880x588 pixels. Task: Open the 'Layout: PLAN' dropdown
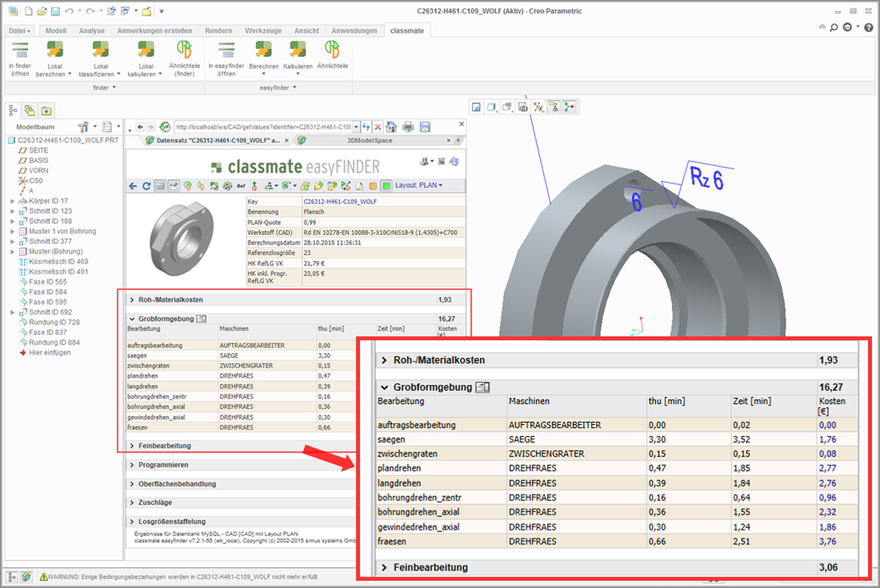(x=419, y=186)
